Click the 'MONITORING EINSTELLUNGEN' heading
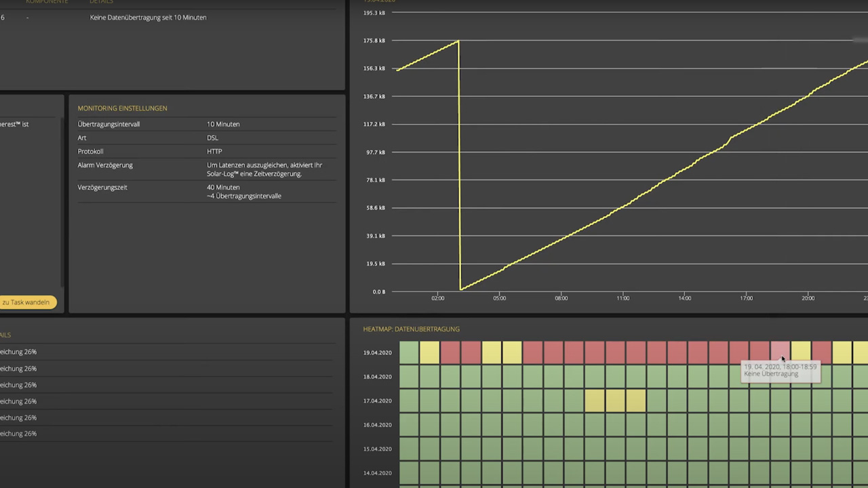This screenshot has width=868, height=488. tap(122, 108)
